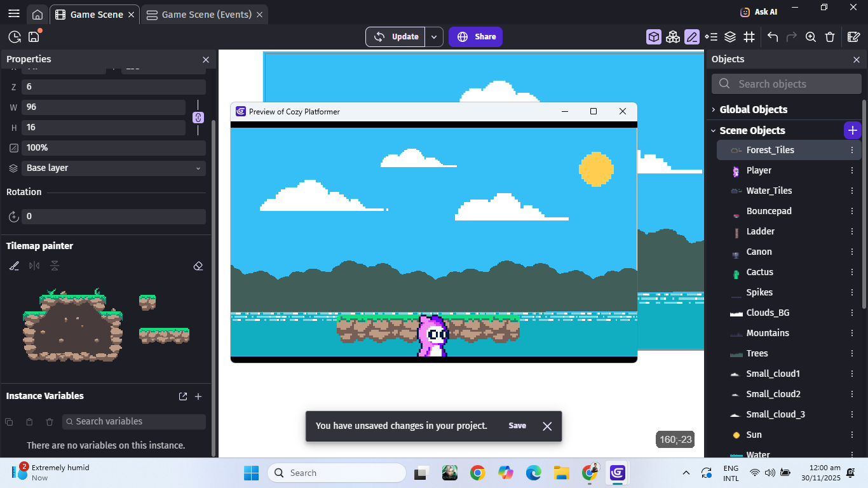This screenshot has height=488, width=868.
Task: Open the Base layer dropdown
Action: [113, 168]
